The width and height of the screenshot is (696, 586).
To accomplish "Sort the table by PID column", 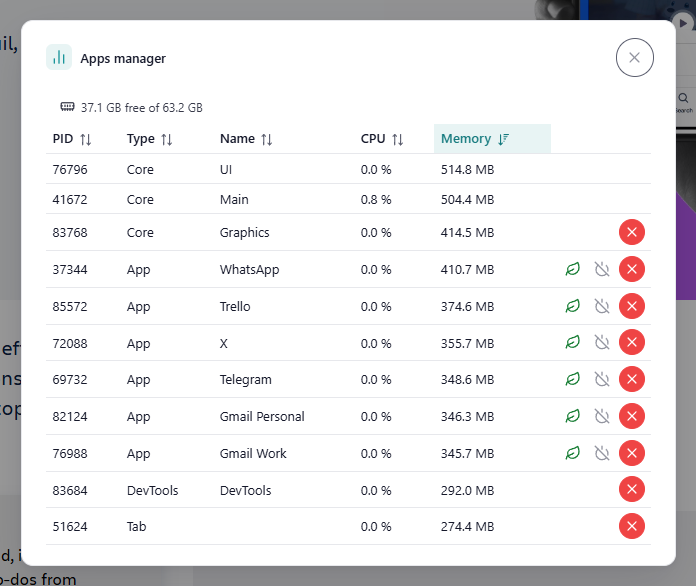I will [x=72, y=139].
